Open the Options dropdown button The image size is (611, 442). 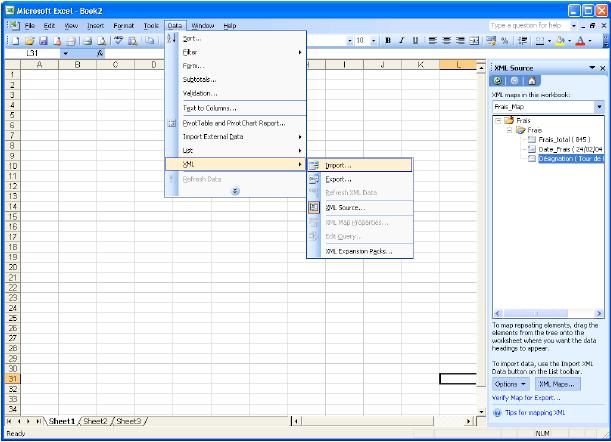coord(509,383)
